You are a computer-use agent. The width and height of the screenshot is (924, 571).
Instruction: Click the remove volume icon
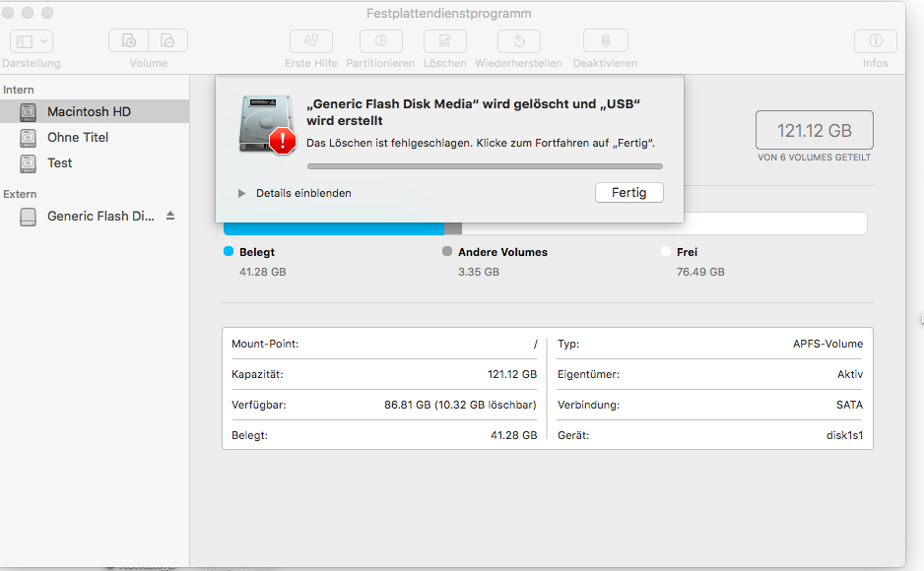(x=167, y=41)
